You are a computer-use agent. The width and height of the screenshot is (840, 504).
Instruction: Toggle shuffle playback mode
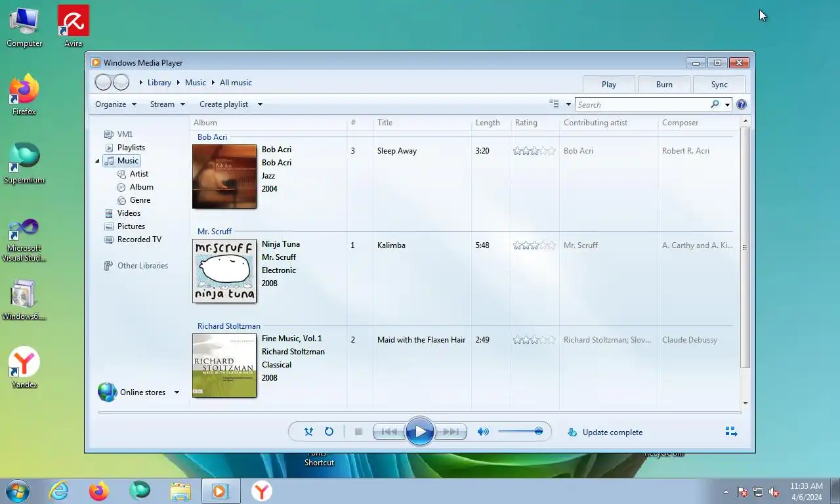coord(308,432)
